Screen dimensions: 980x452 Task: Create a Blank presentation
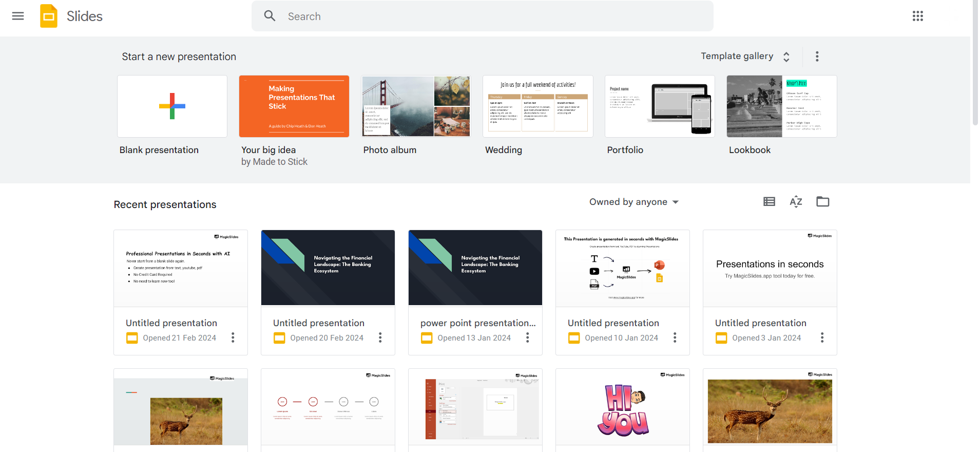point(172,106)
